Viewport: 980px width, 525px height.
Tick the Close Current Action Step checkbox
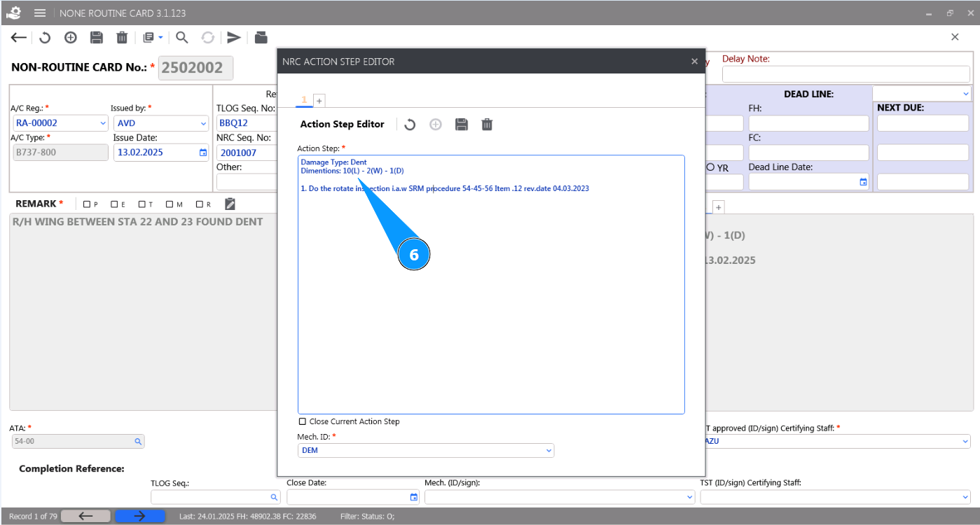(303, 421)
